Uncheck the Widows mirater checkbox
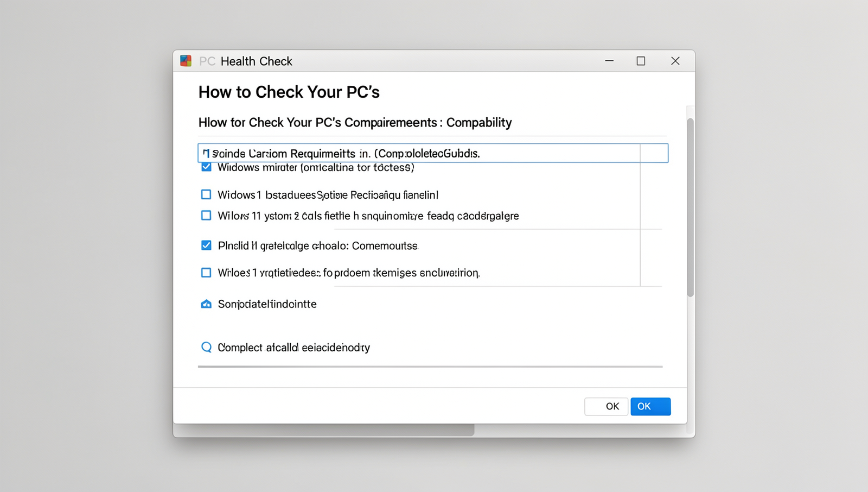This screenshot has width=868, height=492. [x=206, y=167]
